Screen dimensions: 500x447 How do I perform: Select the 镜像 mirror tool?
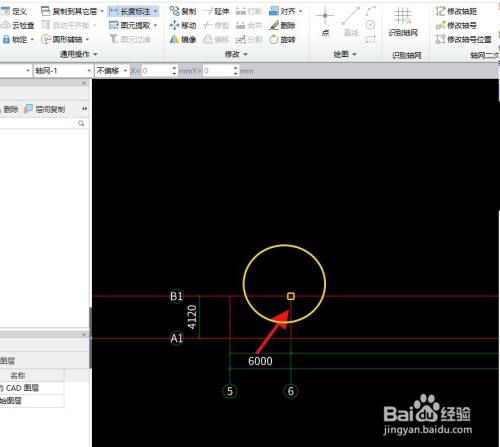tap(183, 40)
